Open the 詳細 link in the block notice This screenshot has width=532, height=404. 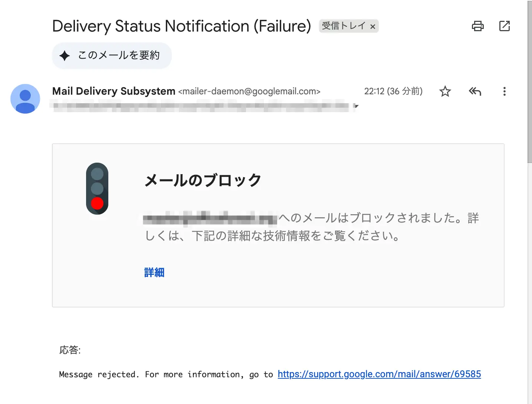[154, 273]
